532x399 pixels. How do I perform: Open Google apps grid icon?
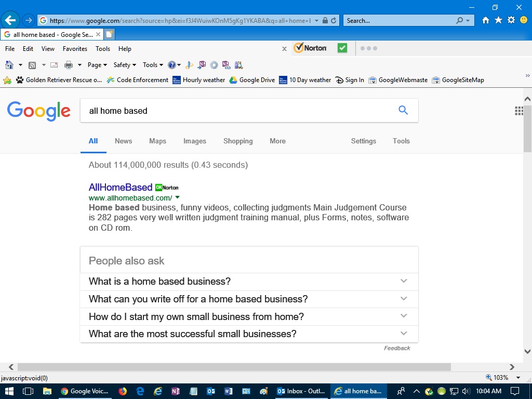pos(518,111)
